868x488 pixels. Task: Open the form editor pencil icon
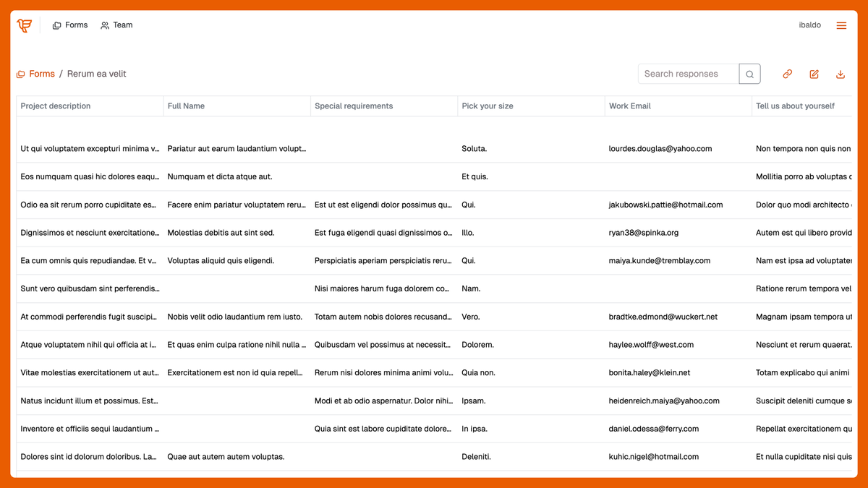[814, 74]
